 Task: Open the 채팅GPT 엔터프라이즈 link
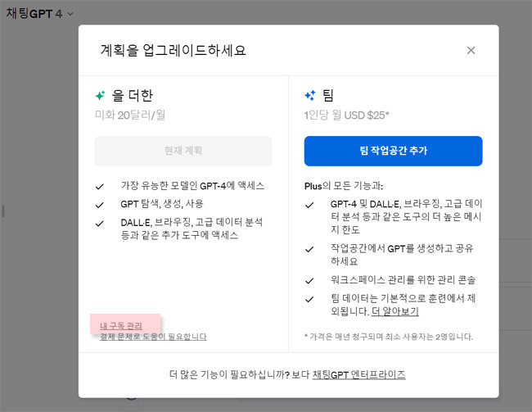(x=358, y=374)
